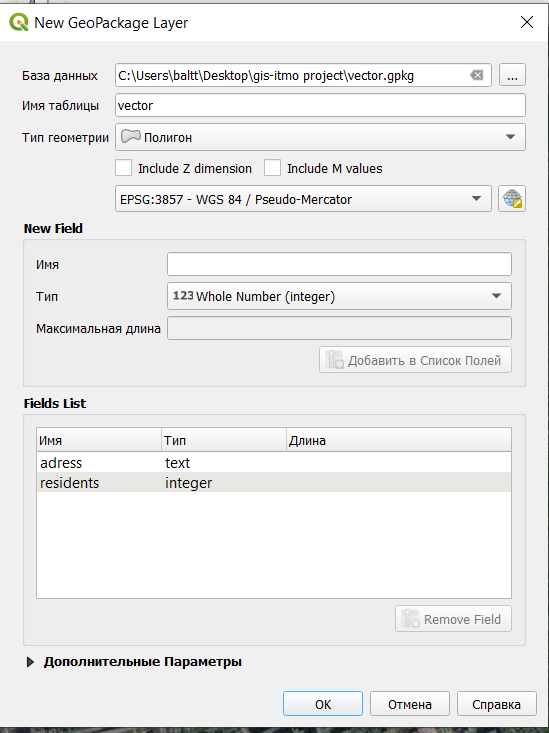Viewport: 549px width, 733px height.
Task: Open help with Справка button
Action: click(497, 704)
